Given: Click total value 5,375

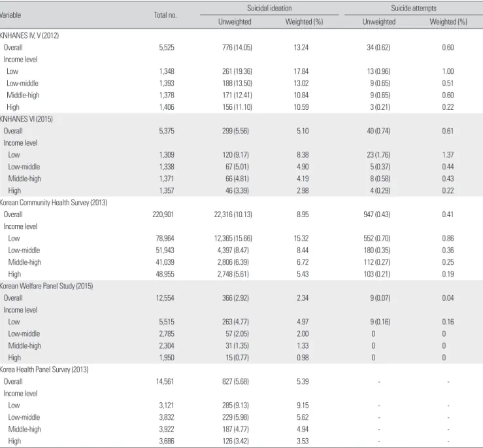Looking at the screenshot, I should point(167,131).
